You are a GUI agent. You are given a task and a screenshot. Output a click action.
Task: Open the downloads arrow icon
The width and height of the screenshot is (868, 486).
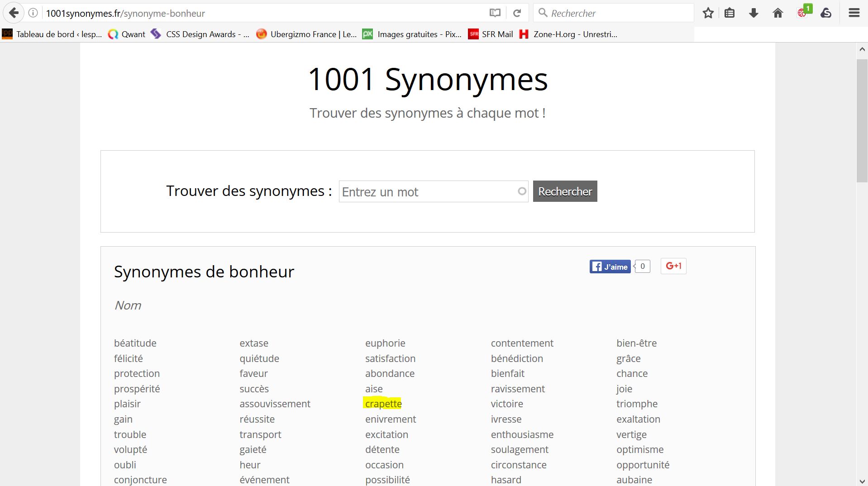[754, 13]
